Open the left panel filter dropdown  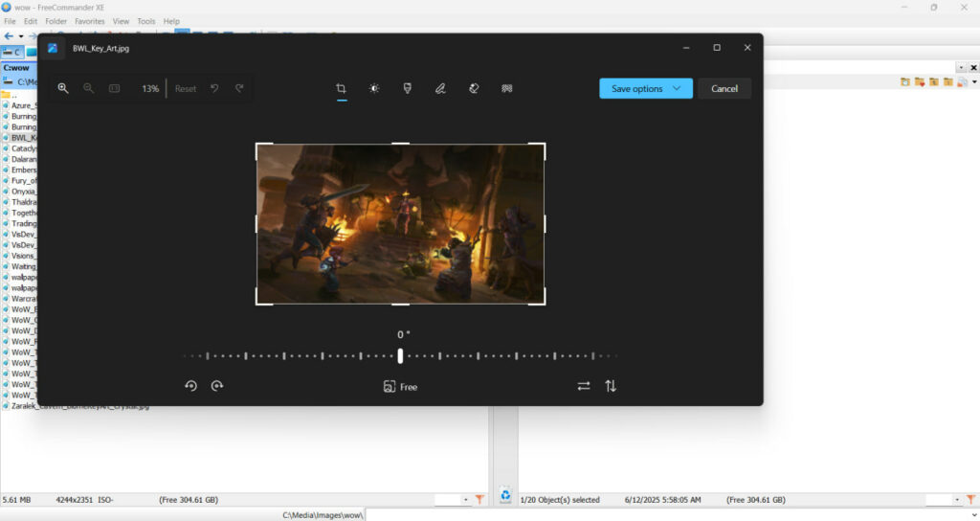coord(466,499)
